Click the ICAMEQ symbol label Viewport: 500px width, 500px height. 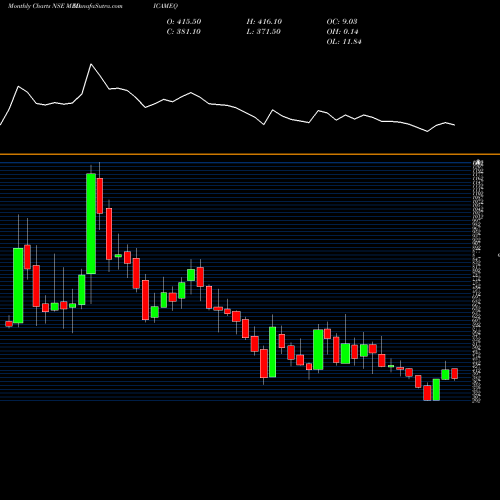[166, 6]
